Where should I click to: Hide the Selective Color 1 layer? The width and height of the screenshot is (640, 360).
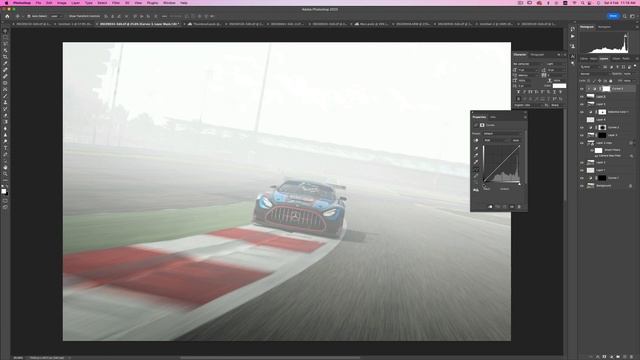pos(582,112)
